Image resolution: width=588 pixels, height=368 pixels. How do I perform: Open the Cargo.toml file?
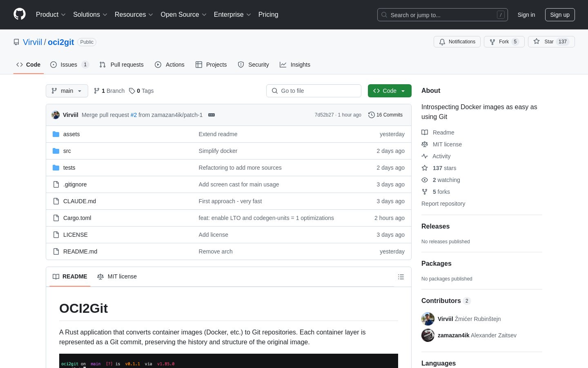(x=77, y=218)
